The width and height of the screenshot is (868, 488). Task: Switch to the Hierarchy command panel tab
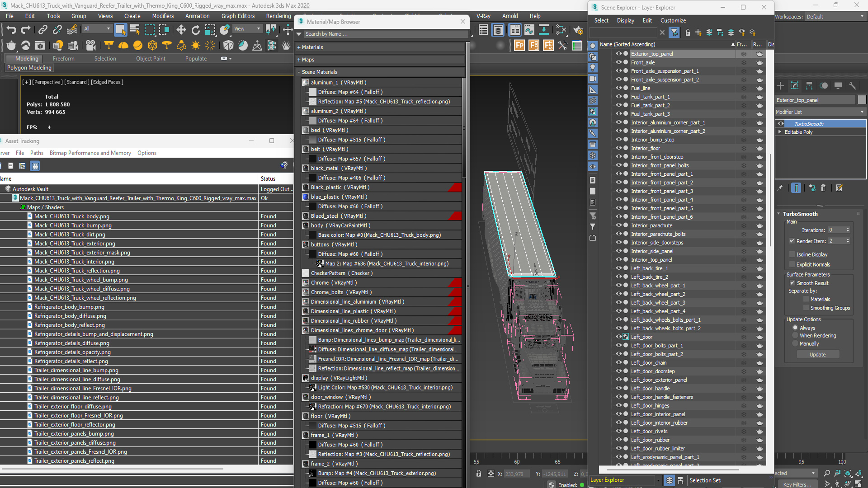coord(809,86)
